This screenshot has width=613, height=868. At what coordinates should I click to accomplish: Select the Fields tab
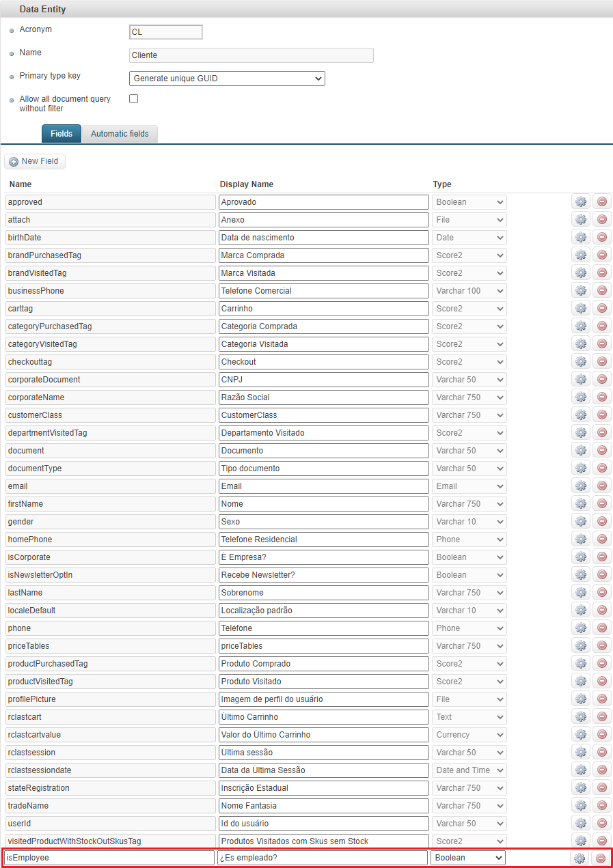(61, 133)
